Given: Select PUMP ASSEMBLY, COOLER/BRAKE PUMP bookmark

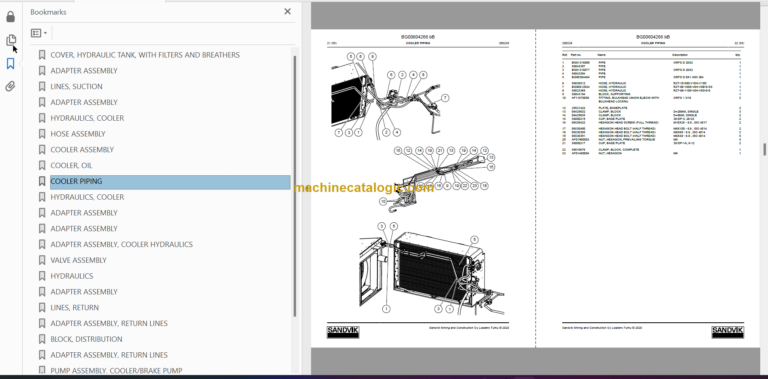Looking at the screenshot, I should (116, 371).
